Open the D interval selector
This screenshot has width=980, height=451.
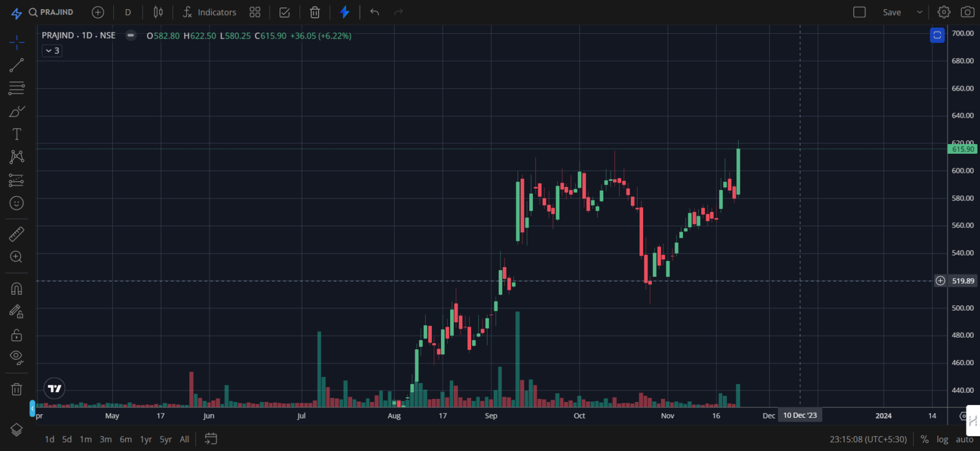(x=128, y=12)
